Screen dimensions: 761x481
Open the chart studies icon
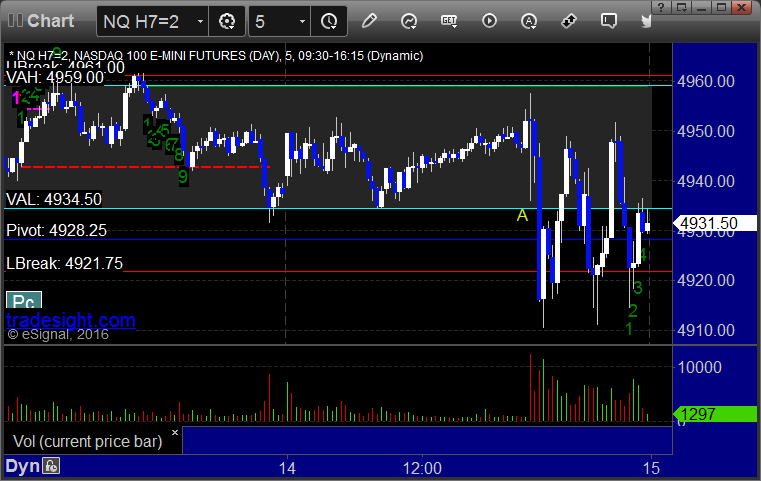pyautogui.click(x=409, y=21)
